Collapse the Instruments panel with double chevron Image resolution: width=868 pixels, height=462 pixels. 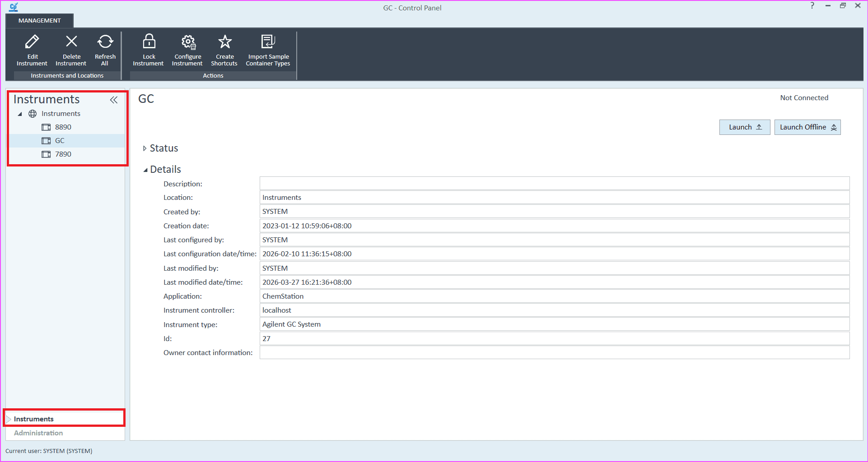pyautogui.click(x=114, y=100)
